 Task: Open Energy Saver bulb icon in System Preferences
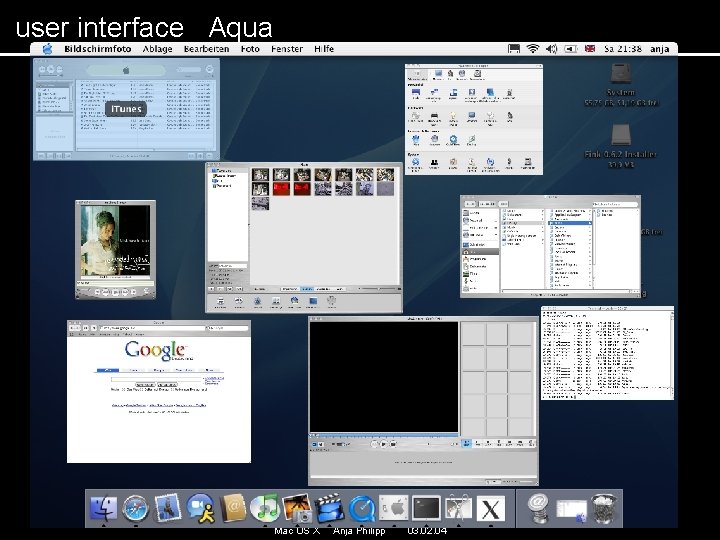(453, 118)
